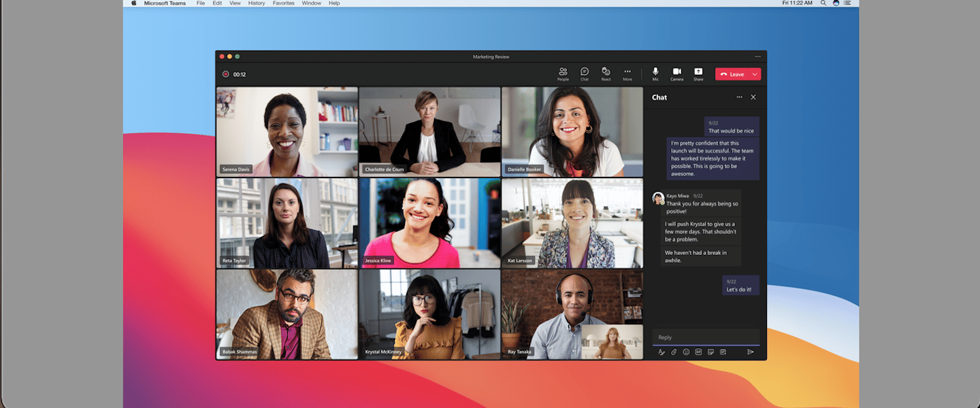Open the Microsoft Teams app menu
Screen dimensions: 980x408
coord(165,3)
